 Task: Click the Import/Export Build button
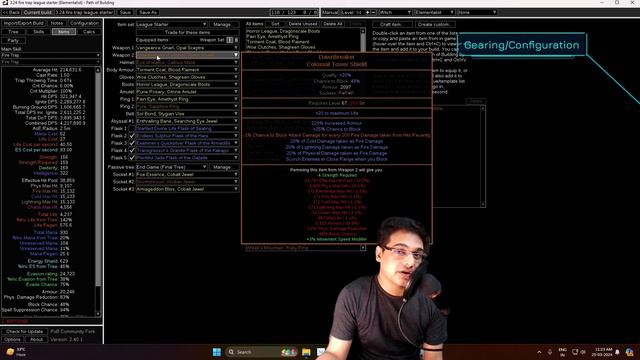[x=24, y=23]
